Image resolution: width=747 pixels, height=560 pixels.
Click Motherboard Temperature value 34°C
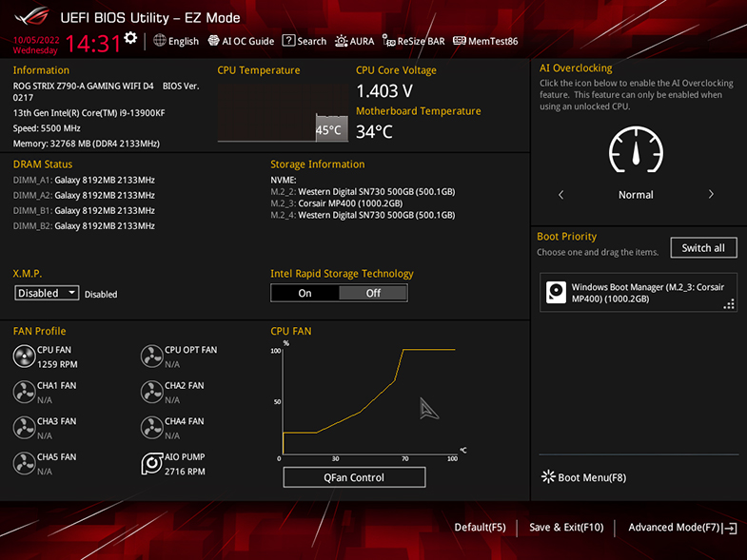point(375,131)
